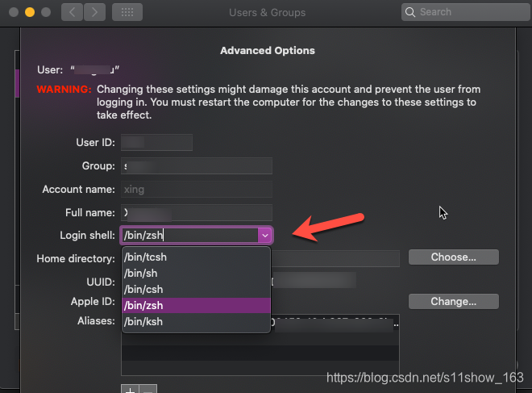Click the red WARNING: label
Viewport: 532px width, 393px height.
point(64,90)
